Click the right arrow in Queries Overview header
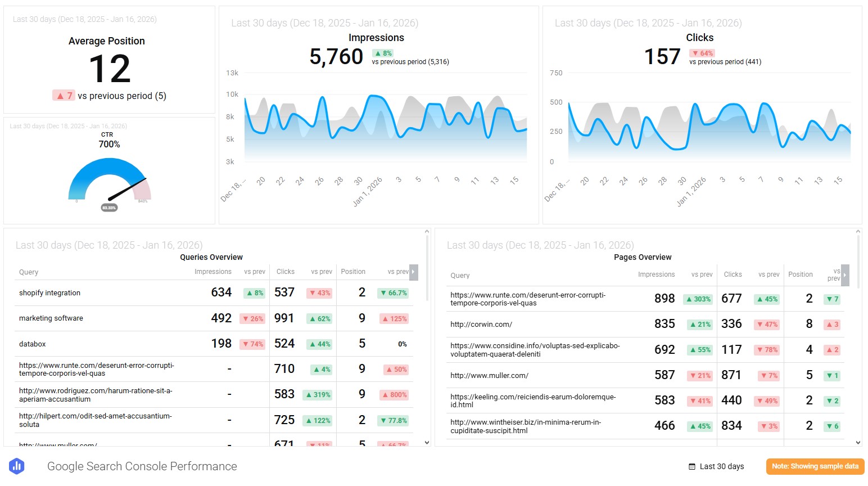This screenshot has height=486, width=868. pyautogui.click(x=413, y=272)
